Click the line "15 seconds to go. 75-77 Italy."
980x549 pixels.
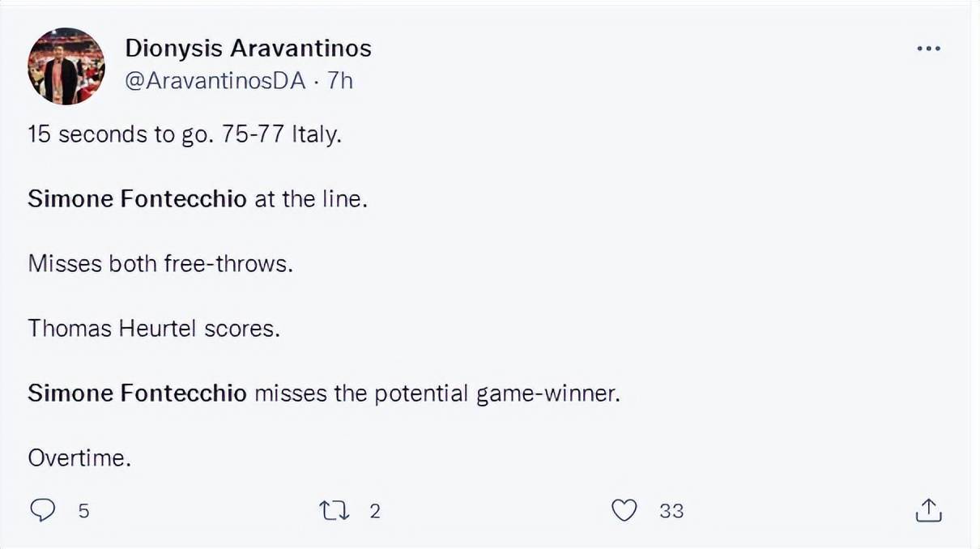(185, 134)
